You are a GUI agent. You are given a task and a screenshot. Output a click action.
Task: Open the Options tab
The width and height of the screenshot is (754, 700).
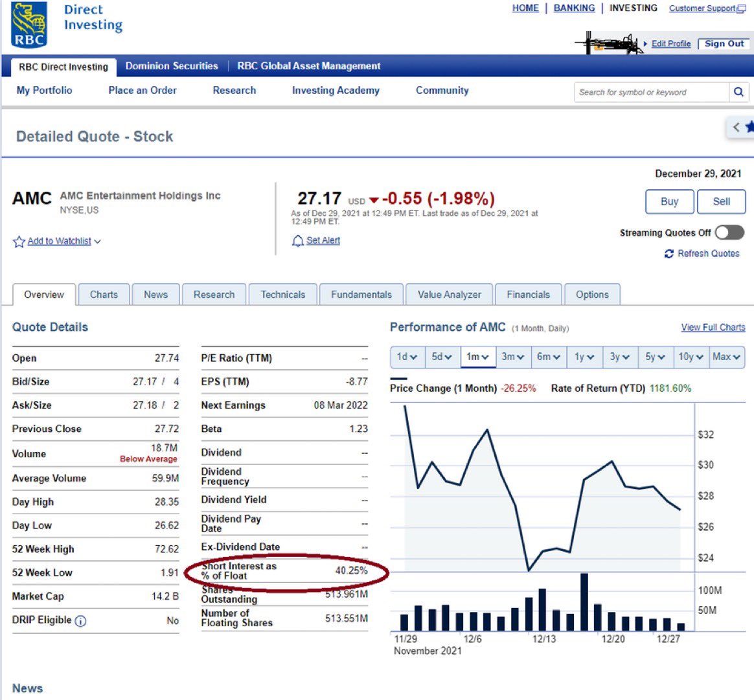coord(593,294)
